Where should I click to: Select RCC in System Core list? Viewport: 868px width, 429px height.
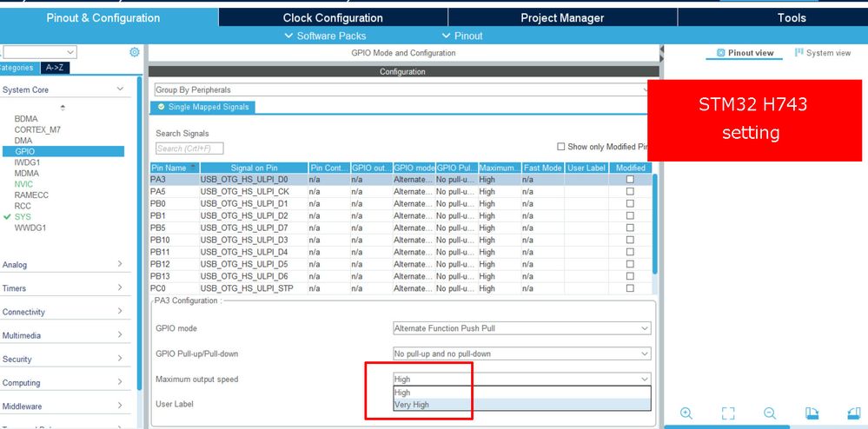point(23,205)
